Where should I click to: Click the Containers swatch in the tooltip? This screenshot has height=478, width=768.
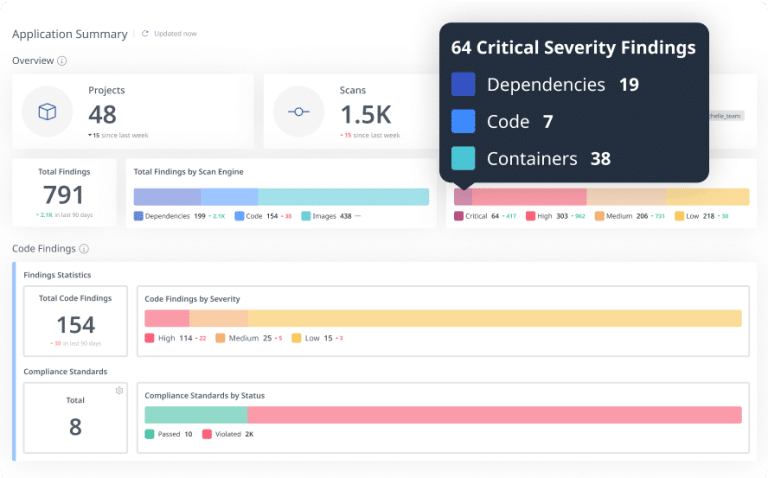(x=463, y=158)
